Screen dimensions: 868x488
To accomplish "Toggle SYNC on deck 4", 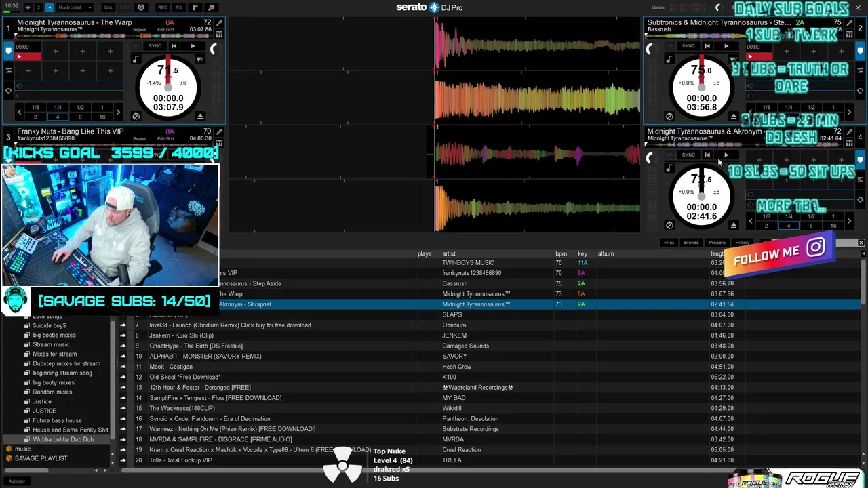I will (688, 155).
